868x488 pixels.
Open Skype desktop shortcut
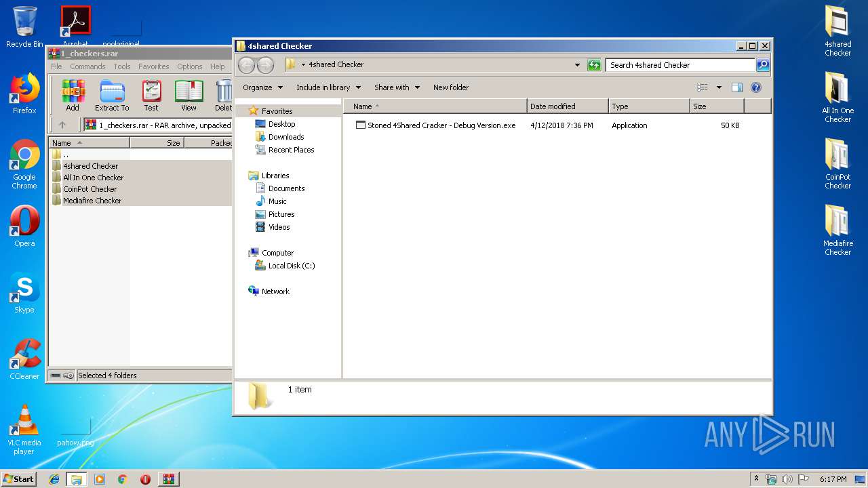pos(24,293)
